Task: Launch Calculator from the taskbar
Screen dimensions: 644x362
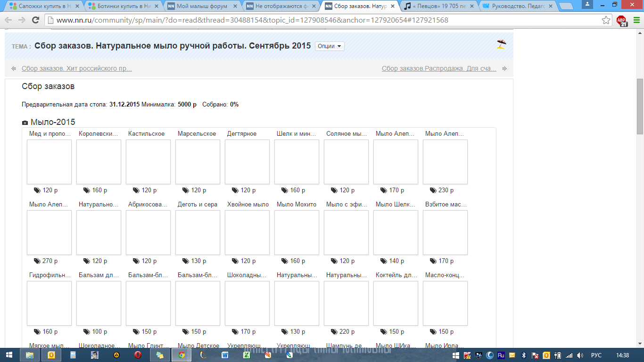Action: tap(73, 355)
